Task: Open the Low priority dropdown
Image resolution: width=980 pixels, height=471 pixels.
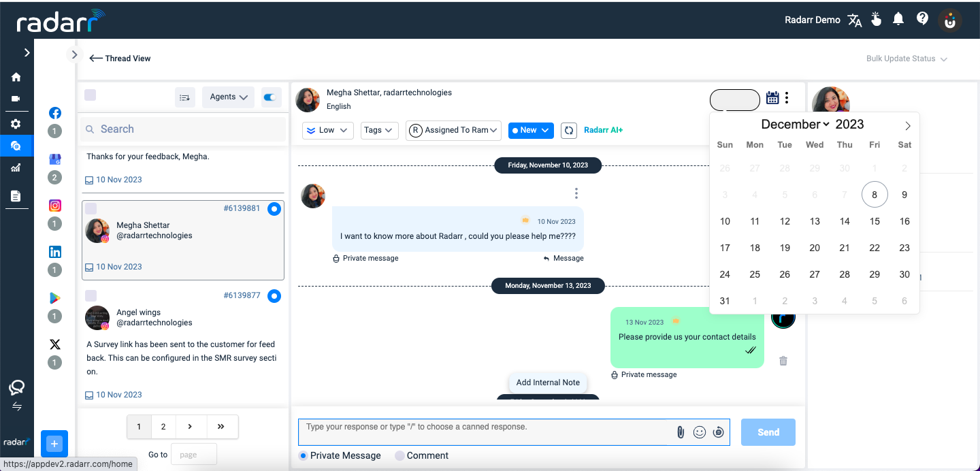Action: [327, 130]
